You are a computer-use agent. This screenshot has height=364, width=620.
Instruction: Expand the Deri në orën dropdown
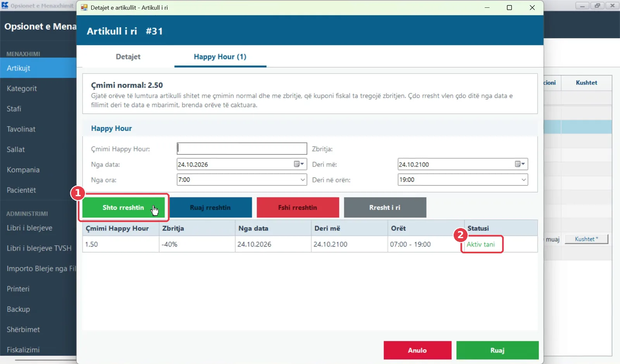[x=524, y=180]
